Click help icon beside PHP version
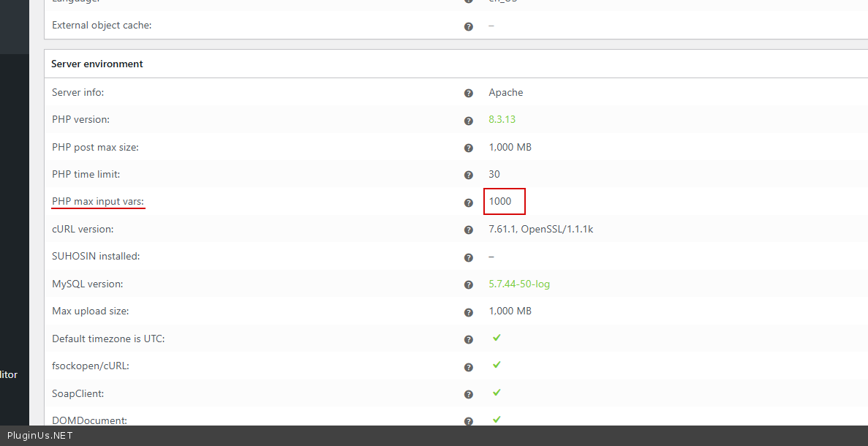This screenshot has width=868, height=446. 469,121
